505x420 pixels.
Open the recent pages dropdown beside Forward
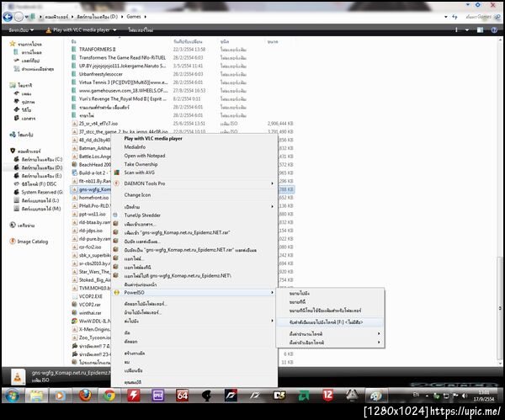click(x=27, y=17)
